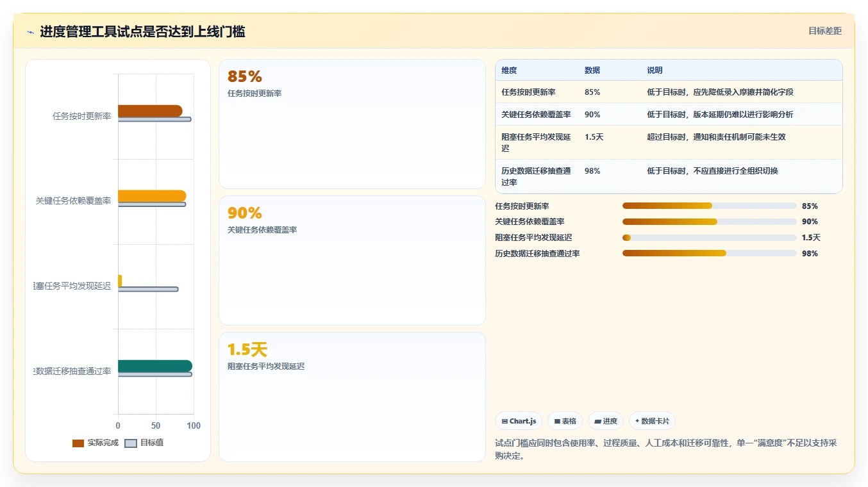Click table cell 关键任务依赖覆盖率
This screenshot has width=868, height=487.
pyautogui.click(x=536, y=115)
